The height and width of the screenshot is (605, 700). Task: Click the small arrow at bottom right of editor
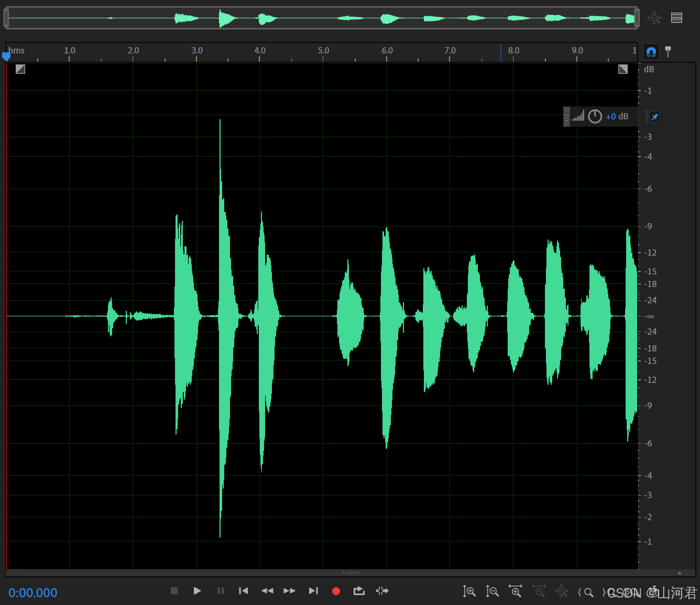click(680, 573)
